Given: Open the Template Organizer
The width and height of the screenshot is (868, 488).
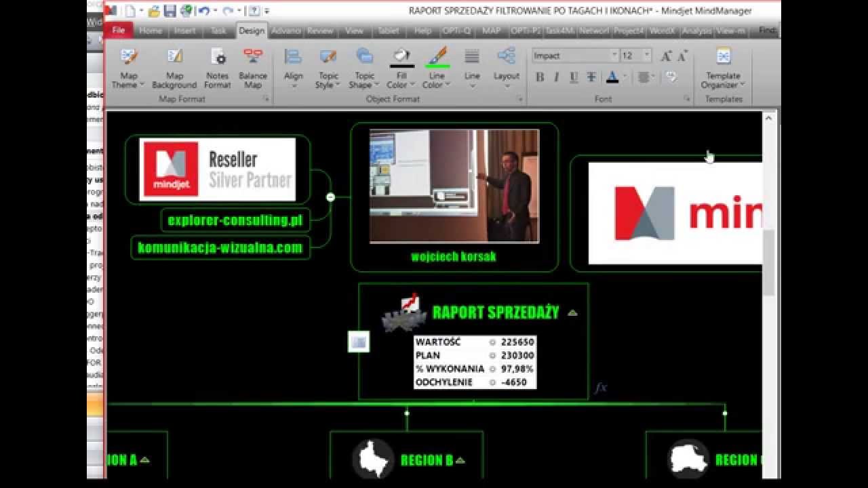Looking at the screenshot, I should click(x=723, y=68).
